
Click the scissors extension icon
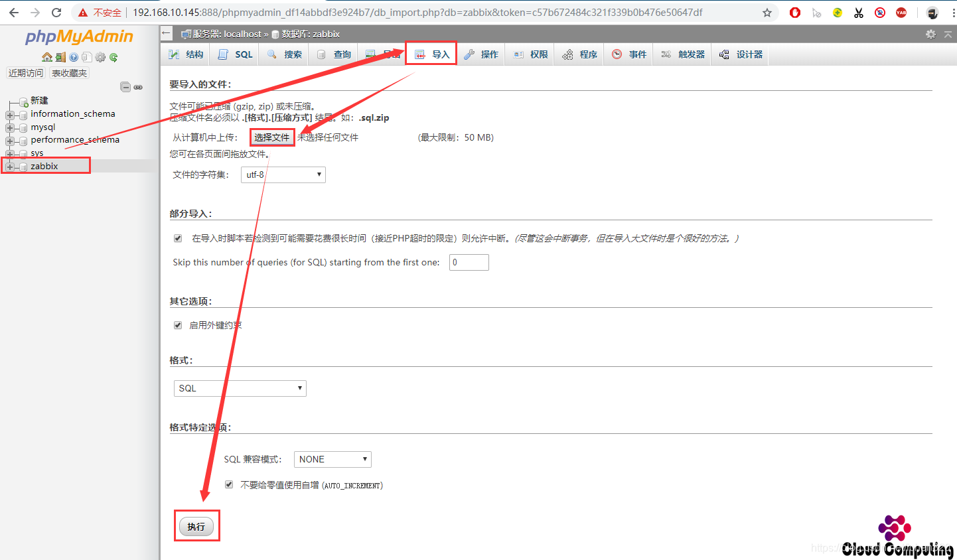point(859,13)
